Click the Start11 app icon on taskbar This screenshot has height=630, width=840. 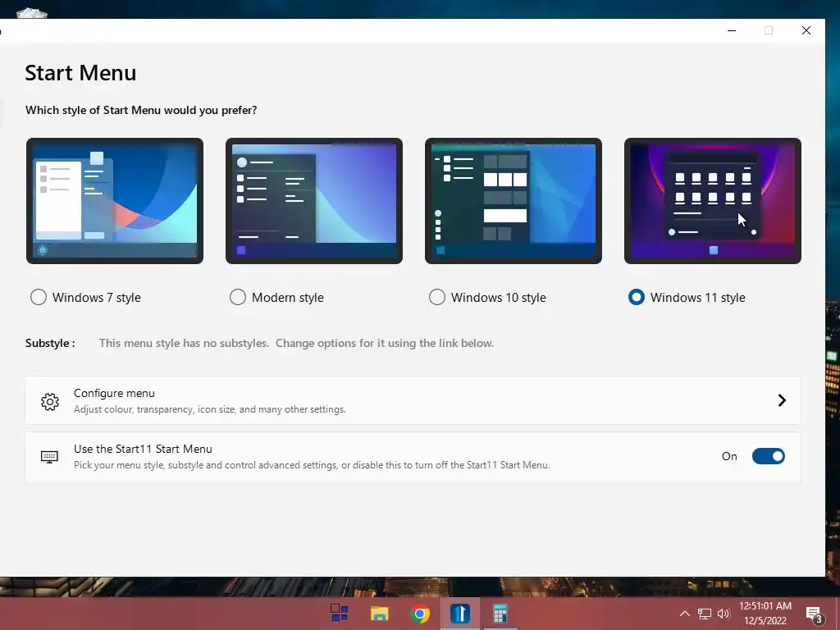(x=459, y=614)
